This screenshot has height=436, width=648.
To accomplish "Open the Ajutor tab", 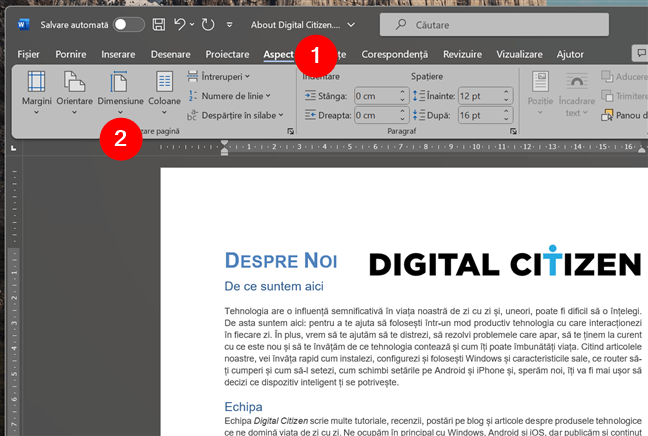I will coord(570,55).
